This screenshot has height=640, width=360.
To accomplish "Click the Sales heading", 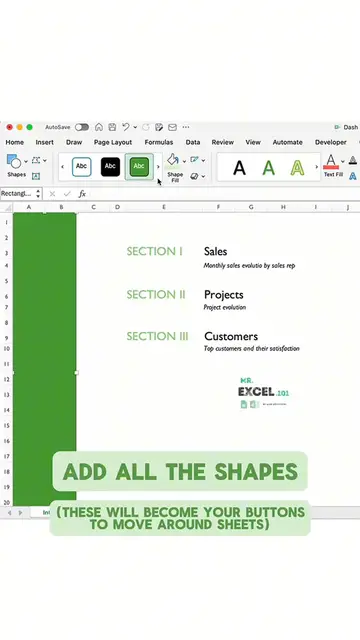I will [216, 251].
